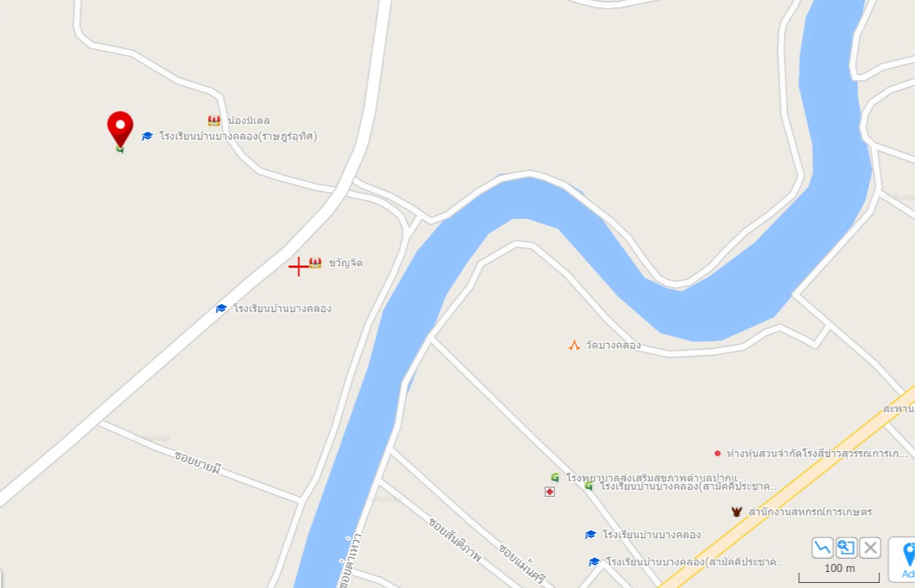Screen dimensions: 915x588
Task: Click the โรงเรียนบ้านบางคลอง(ราษฎร์อุทิศ) school label
Action: tap(238, 136)
